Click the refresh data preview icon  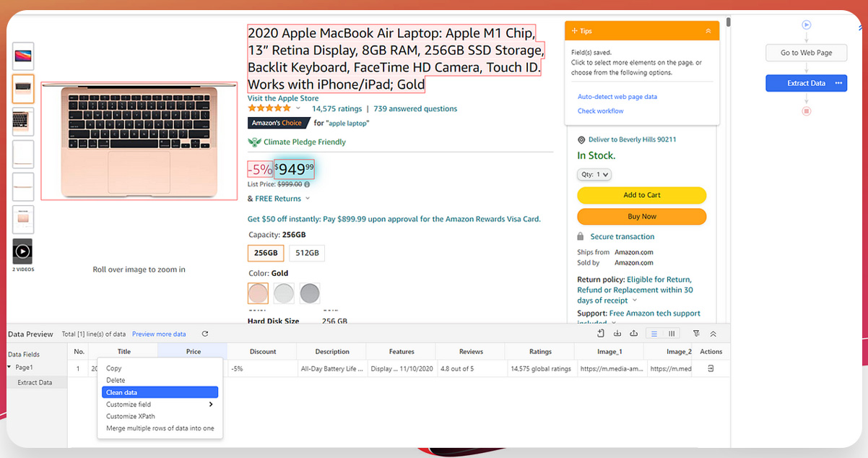coord(205,334)
